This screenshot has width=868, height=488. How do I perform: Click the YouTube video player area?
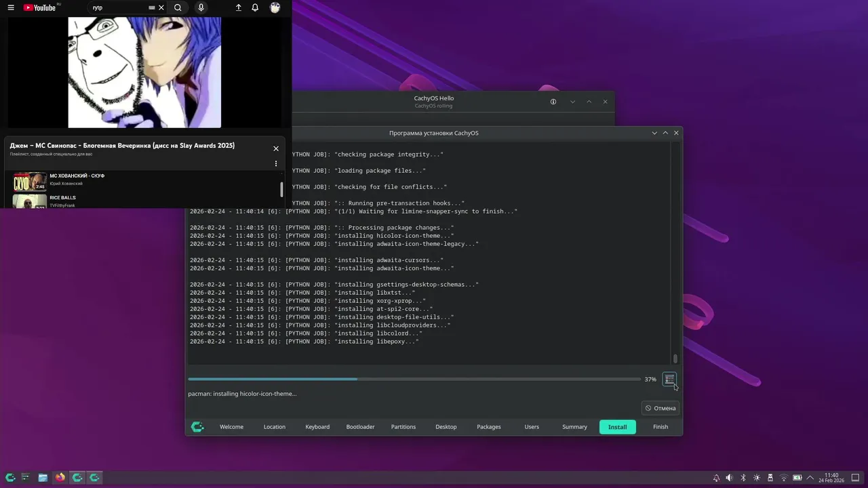[144, 73]
